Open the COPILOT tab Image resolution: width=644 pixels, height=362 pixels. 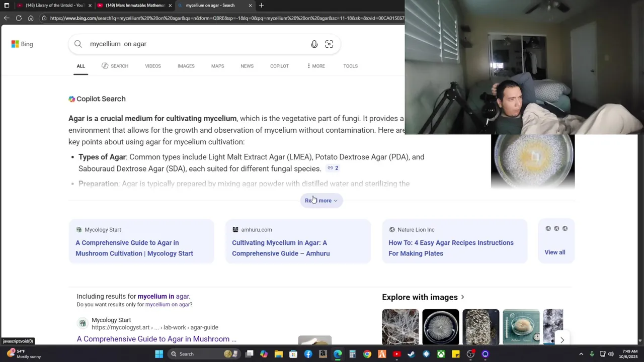(x=279, y=66)
